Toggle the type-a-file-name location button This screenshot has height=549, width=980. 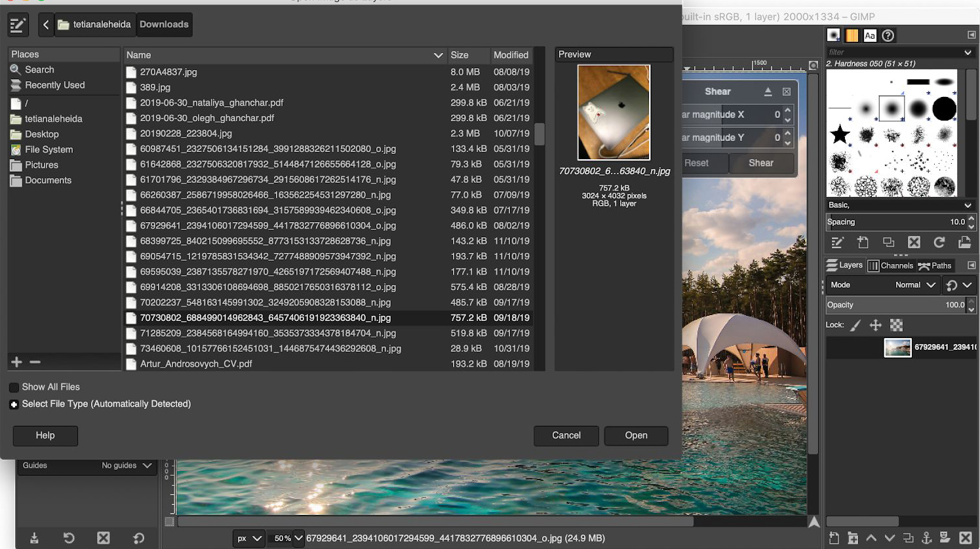18,25
